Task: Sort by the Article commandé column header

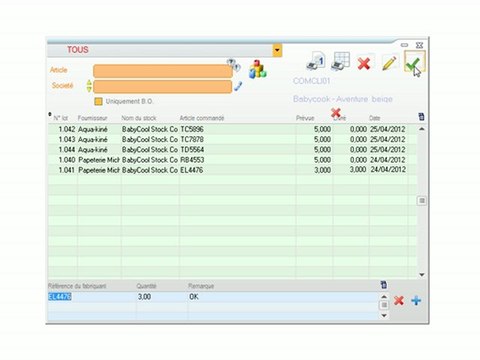Action: [x=202, y=118]
